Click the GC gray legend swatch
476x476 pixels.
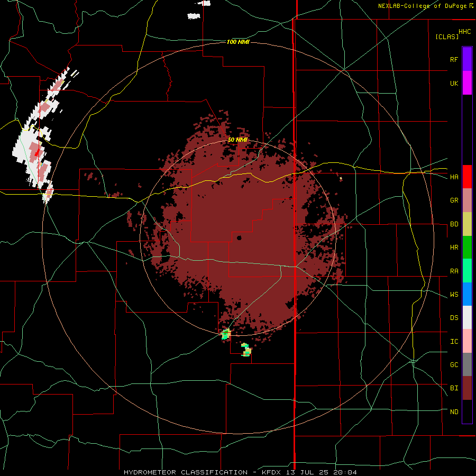click(x=467, y=364)
